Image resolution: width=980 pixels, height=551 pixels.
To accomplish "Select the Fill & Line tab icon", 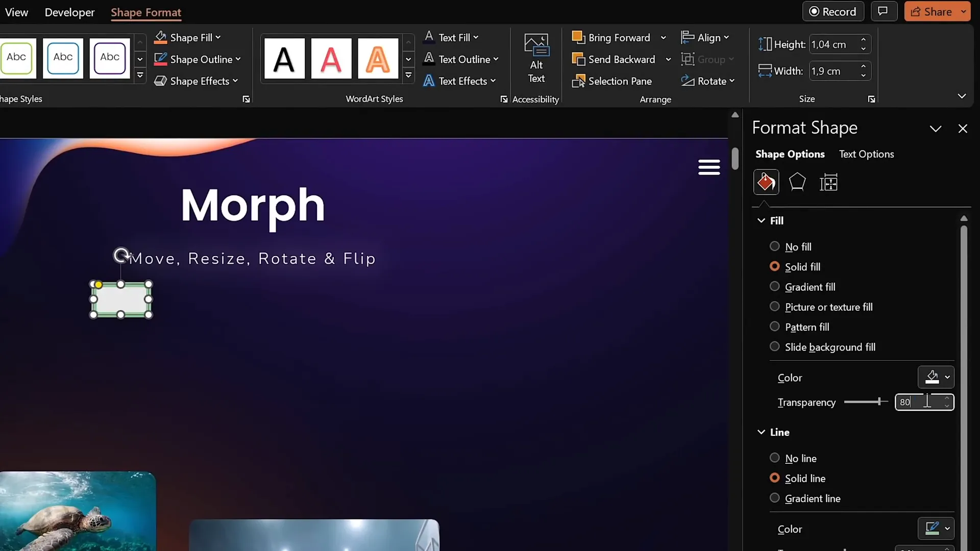I will [x=766, y=182].
